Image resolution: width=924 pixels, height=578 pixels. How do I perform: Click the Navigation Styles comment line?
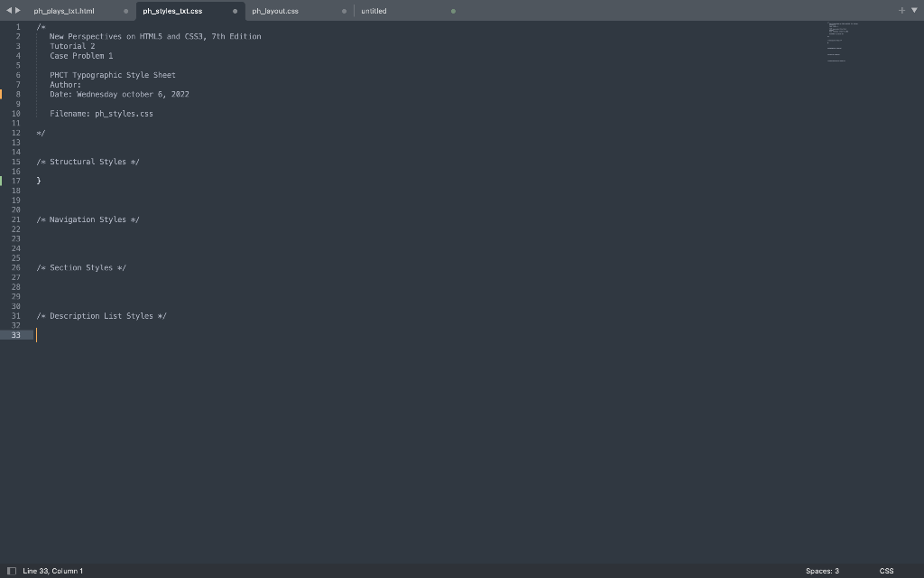(x=88, y=219)
